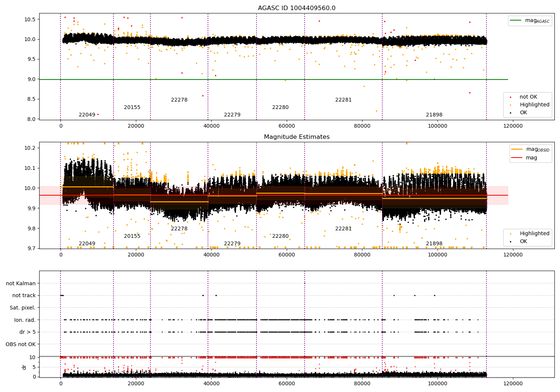
Task: Click the 'AGASC ID 1004409560.0' plot title
Action: point(296,8)
